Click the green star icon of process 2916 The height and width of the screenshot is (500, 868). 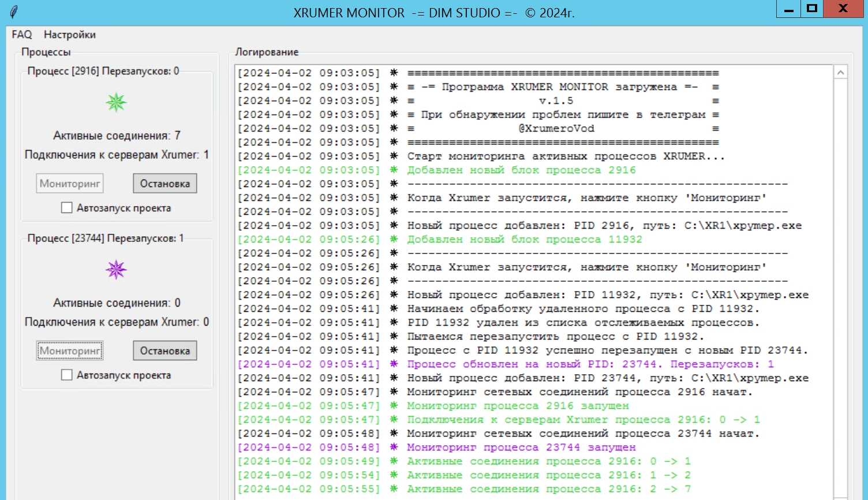point(116,103)
